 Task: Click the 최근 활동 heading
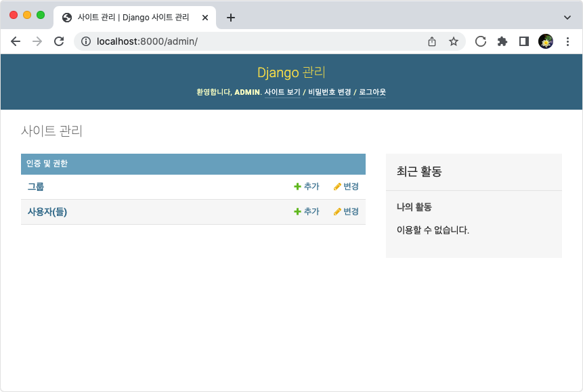pyautogui.click(x=419, y=171)
